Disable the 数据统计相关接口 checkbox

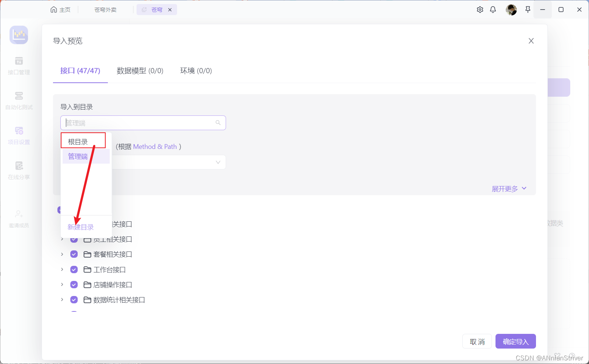[x=74, y=299]
